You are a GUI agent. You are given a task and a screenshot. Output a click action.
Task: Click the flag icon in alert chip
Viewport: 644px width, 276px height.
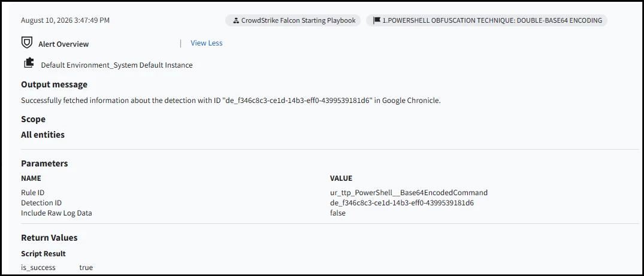377,20
